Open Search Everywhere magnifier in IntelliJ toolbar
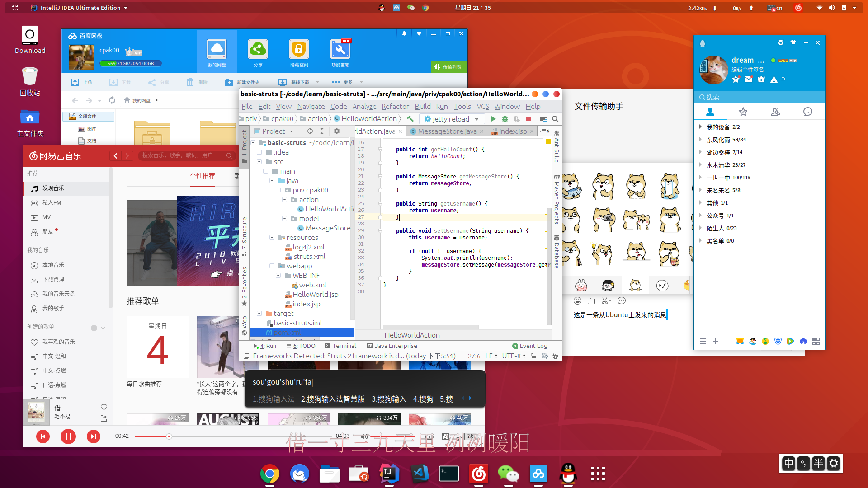 555,119
